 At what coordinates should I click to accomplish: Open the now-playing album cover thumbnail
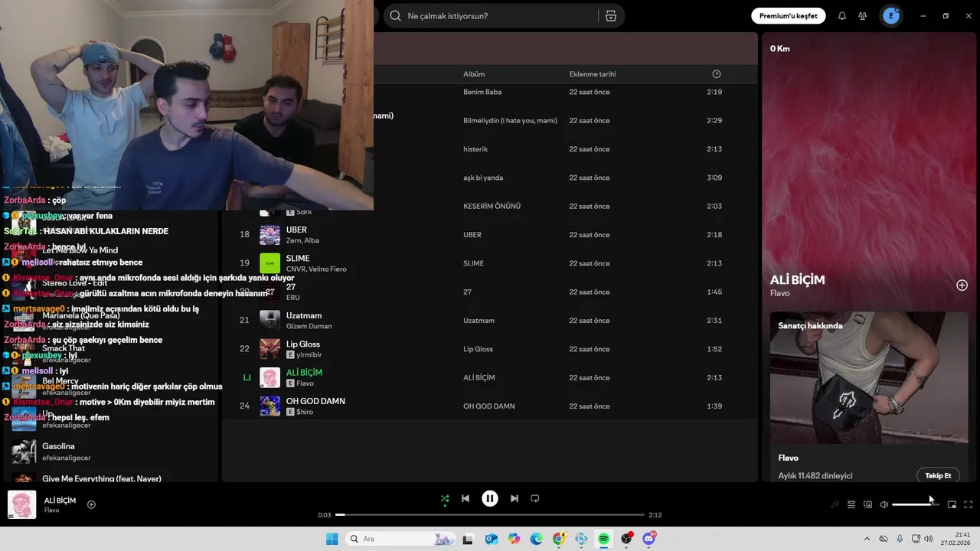[x=21, y=504]
